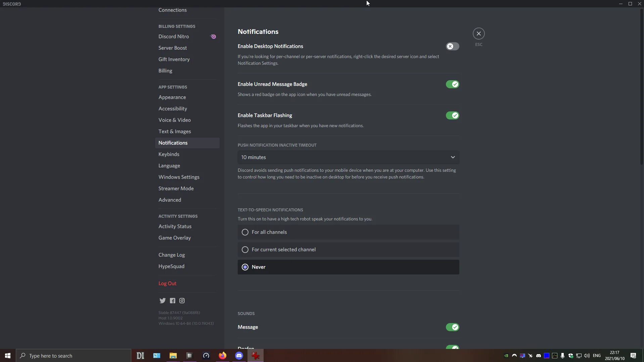The image size is (644, 362).
Task: Open the Windows Start menu
Action: (8, 356)
